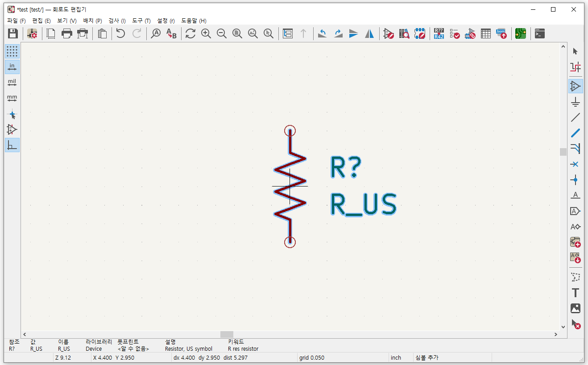Select the add symbol tool
The height and width of the screenshot is (365, 588).
[576, 86]
